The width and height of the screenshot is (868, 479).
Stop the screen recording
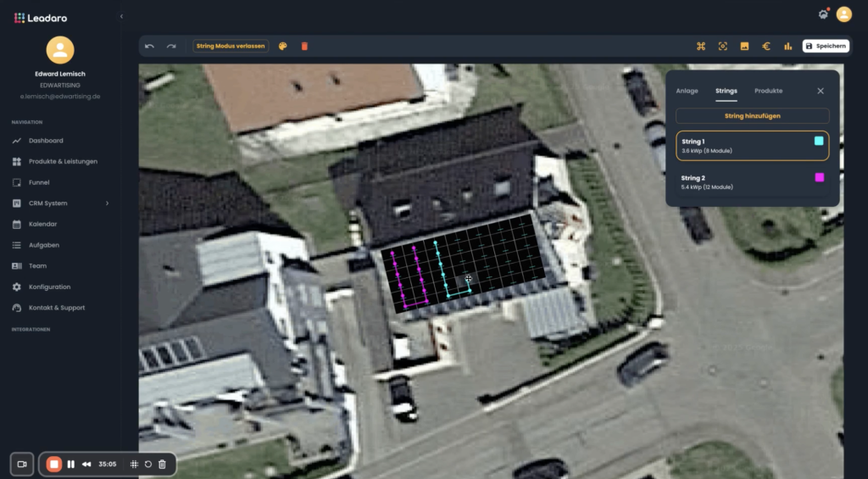(53, 464)
